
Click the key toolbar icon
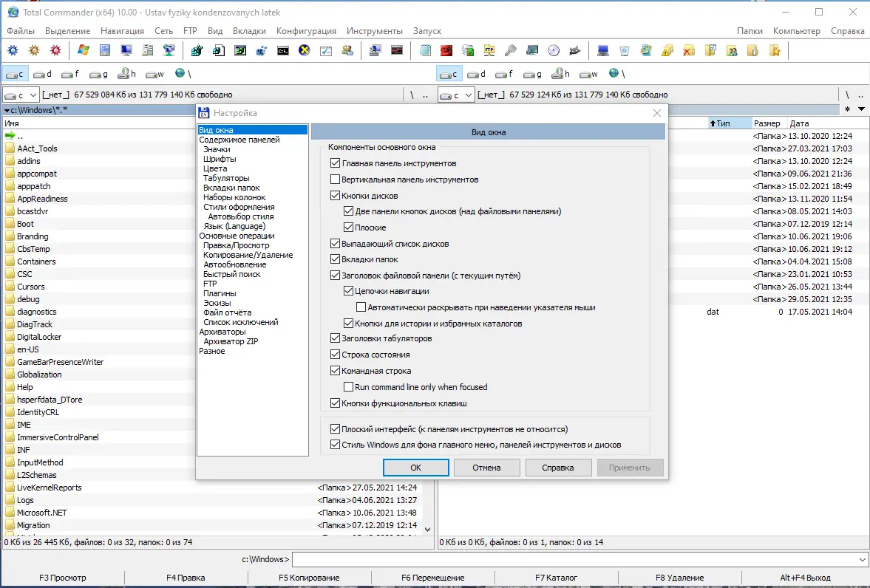point(511,50)
